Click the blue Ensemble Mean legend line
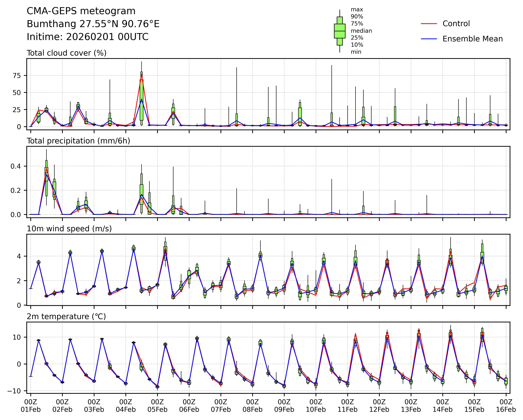Viewport: 523px width, 420px height. tap(429, 39)
